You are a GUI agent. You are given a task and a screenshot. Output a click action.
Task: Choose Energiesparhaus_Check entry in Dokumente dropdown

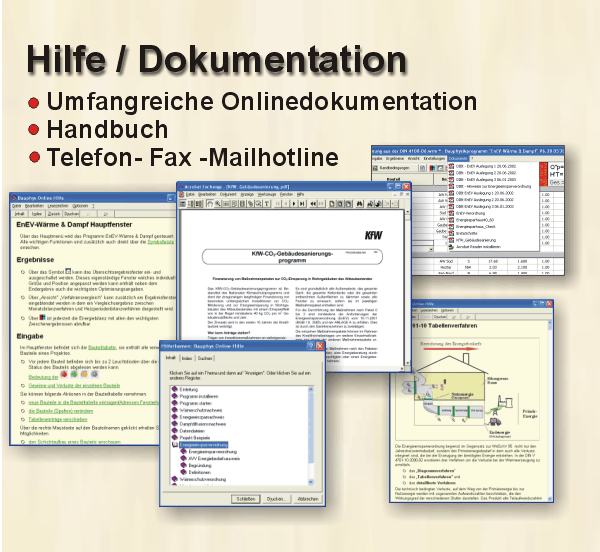click(x=476, y=226)
